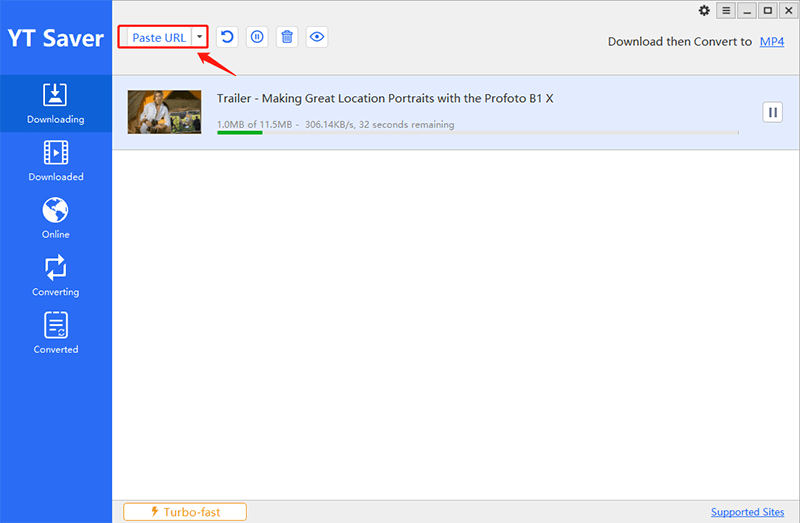This screenshot has height=523, width=800.
Task: Open the Online browser tab
Action: 56,218
